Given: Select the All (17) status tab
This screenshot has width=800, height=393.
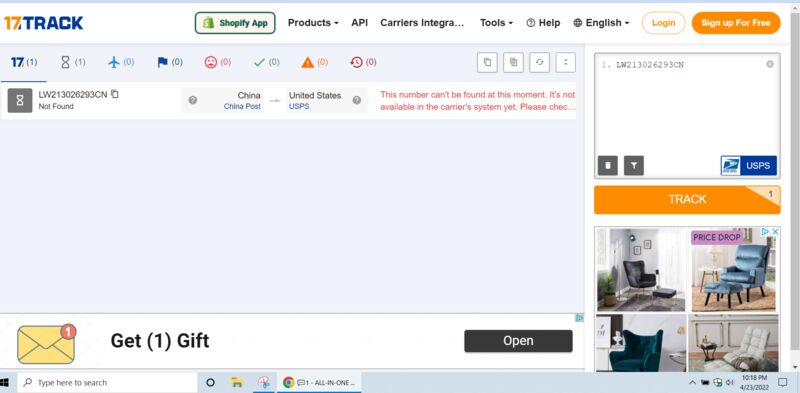Looking at the screenshot, I should point(24,62).
